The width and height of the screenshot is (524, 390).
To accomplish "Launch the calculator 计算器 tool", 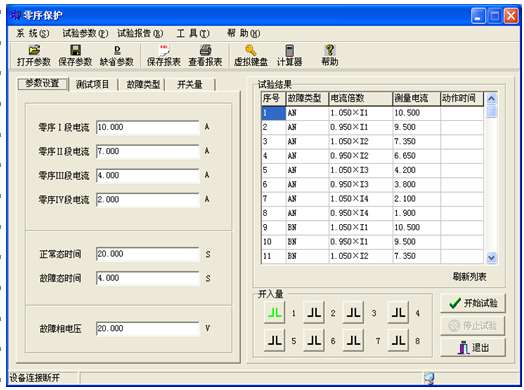I will pos(289,56).
